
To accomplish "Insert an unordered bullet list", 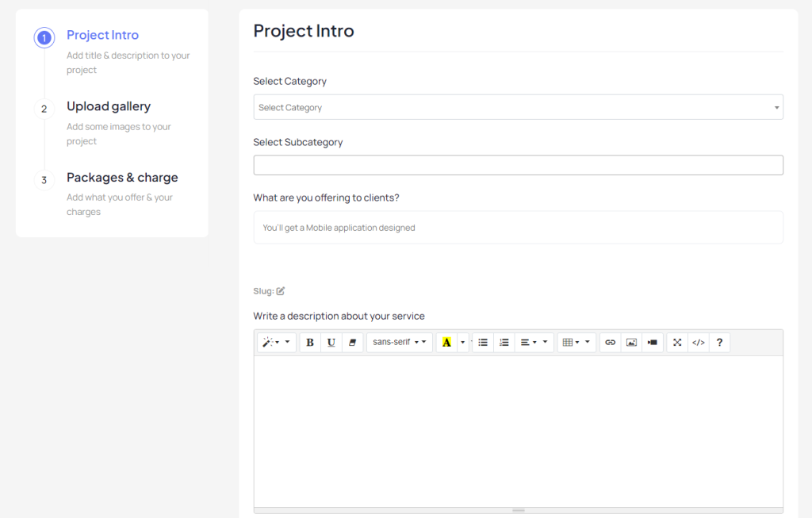I will pyautogui.click(x=483, y=343).
